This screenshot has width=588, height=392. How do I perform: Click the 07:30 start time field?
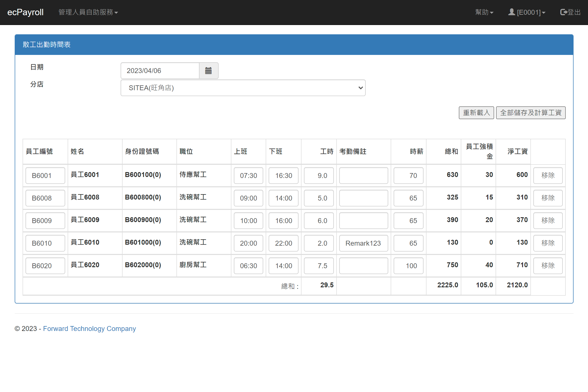(x=248, y=176)
